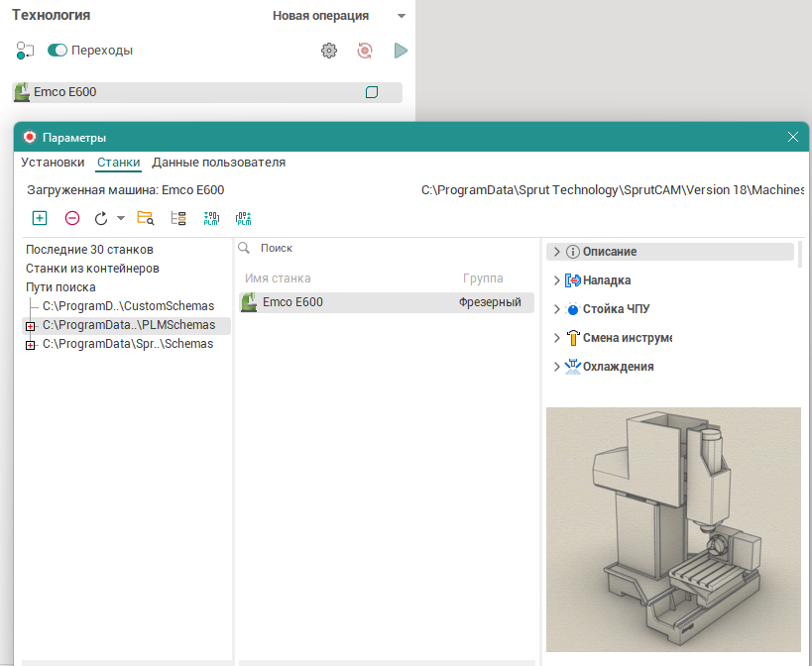812x666 pixels.
Task: Expand the Наладка section
Action: 556,280
